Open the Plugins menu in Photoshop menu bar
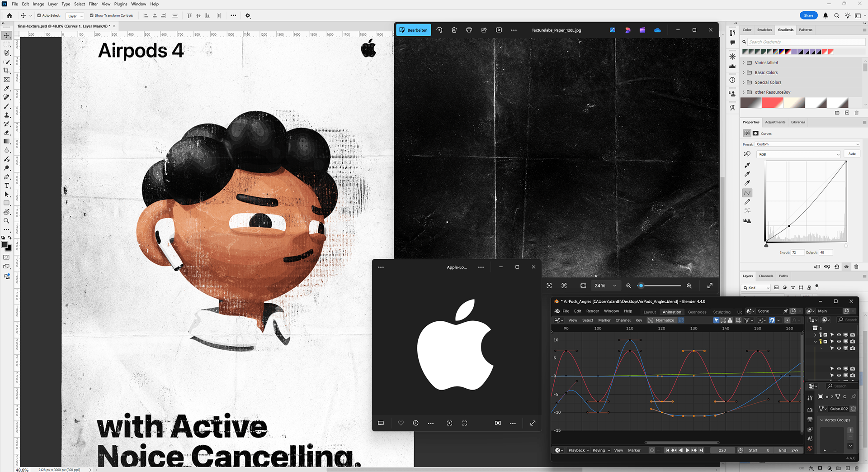Image resolution: width=868 pixels, height=472 pixels. [x=121, y=4]
